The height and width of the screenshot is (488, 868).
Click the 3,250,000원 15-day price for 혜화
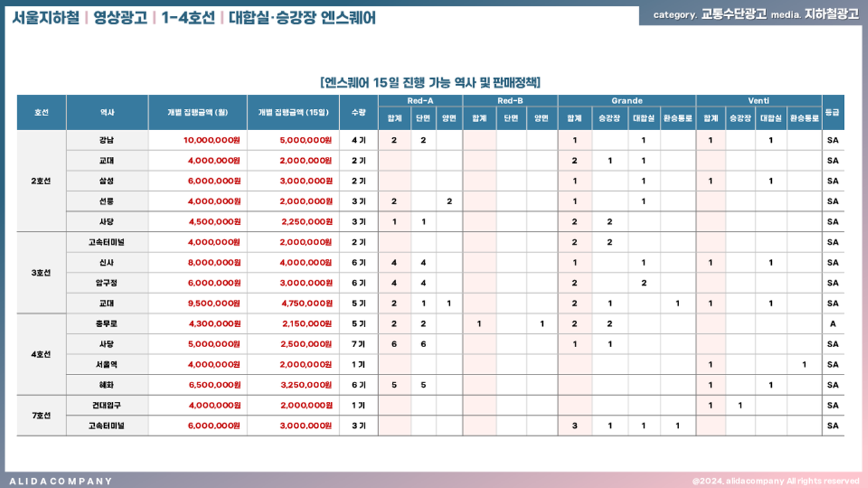click(306, 385)
